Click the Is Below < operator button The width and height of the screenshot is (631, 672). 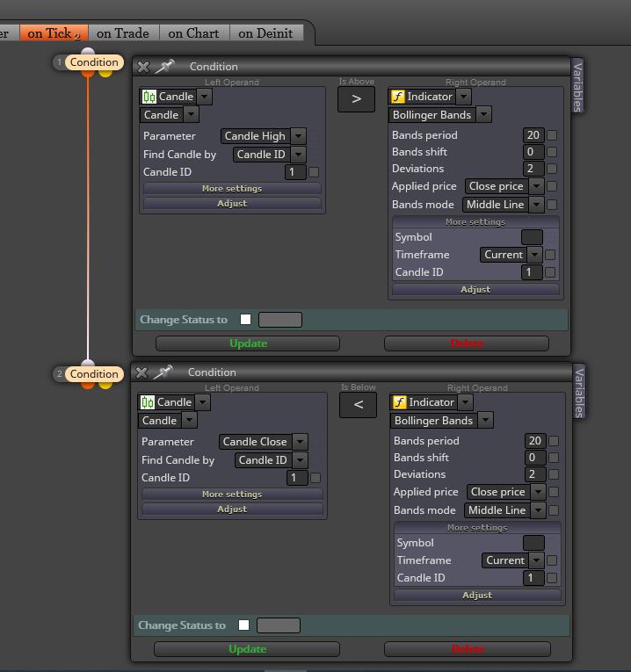pos(358,405)
